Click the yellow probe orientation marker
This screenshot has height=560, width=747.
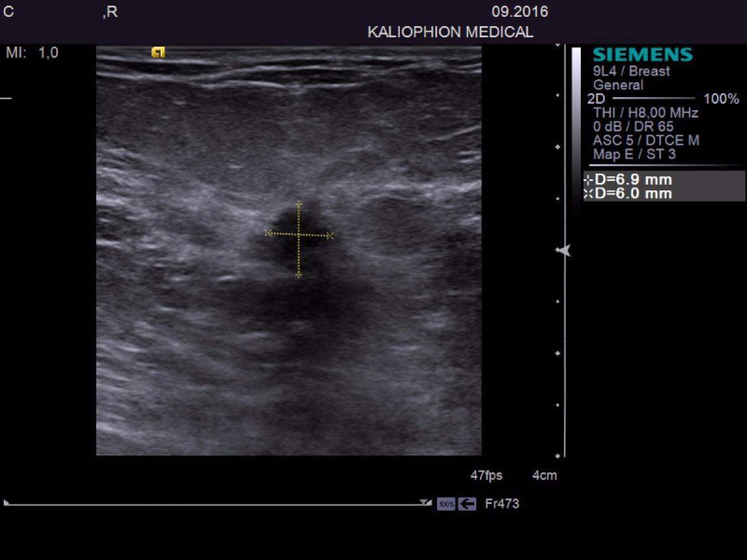[x=158, y=53]
